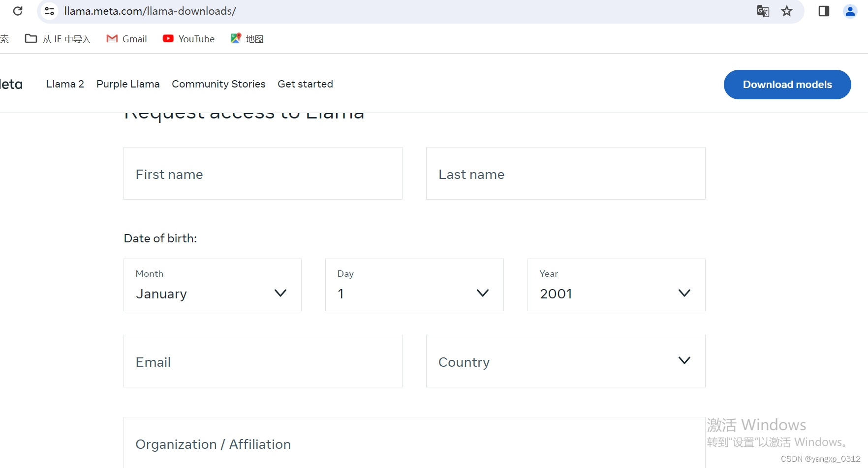The width and height of the screenshot is (868, 468).
Task: Focus the Last name field
Action: 565,174
